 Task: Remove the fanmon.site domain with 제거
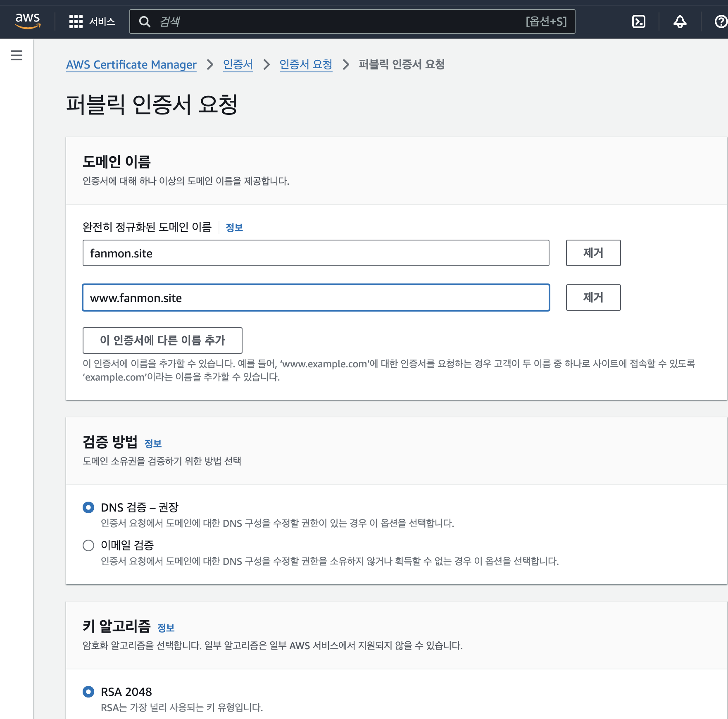[x=593, y=253]
